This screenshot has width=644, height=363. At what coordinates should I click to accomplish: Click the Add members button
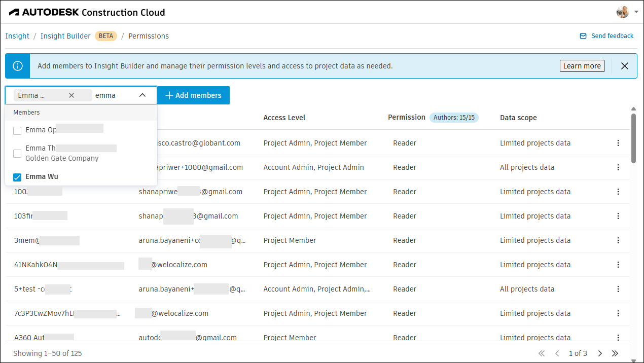pos(193,95)
